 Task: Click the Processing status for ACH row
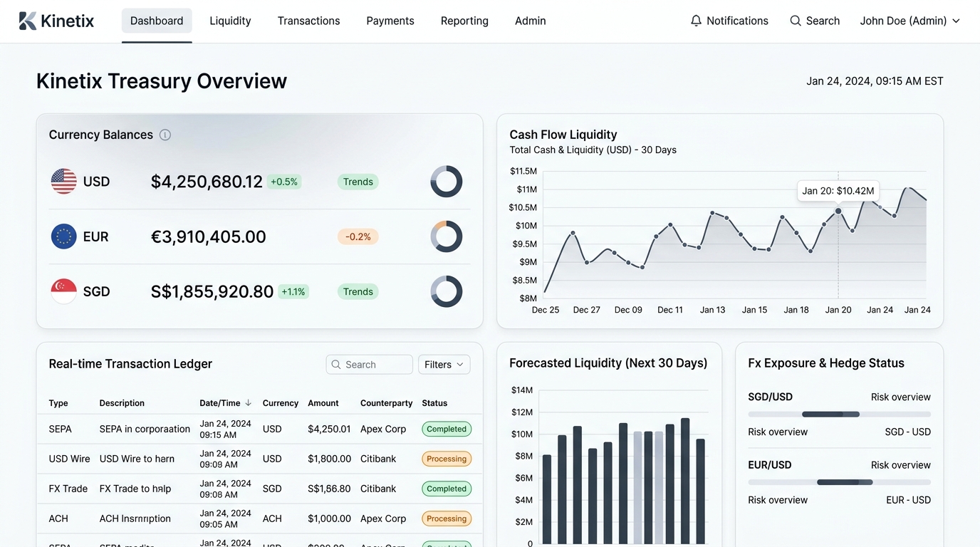(x=447, y=519)
